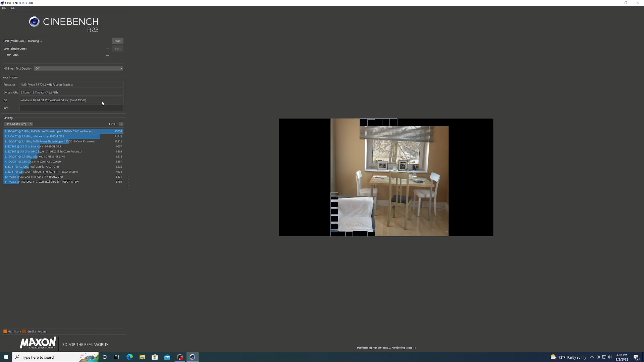Expand the Details dropdown arrow in Ranking

(121, 124)
